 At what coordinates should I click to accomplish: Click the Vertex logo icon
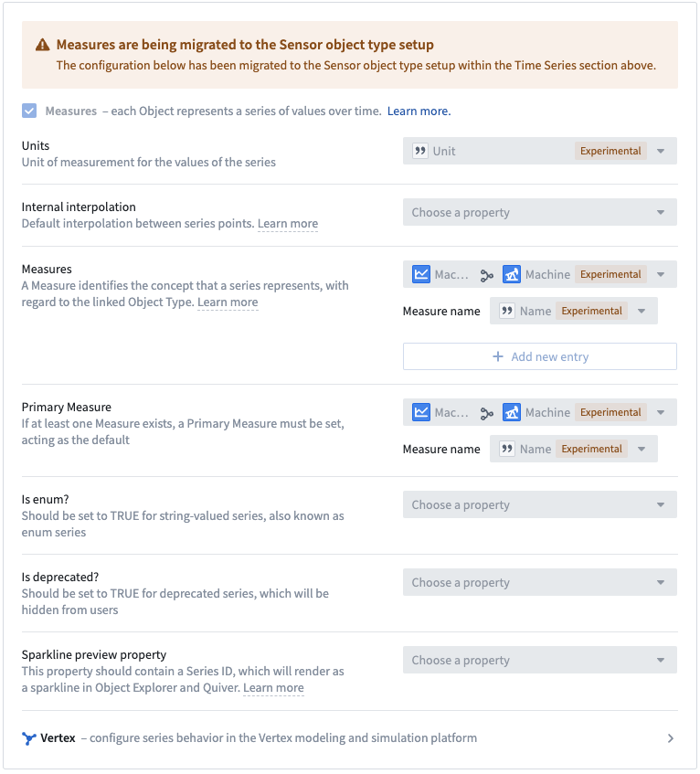[29, 738]
